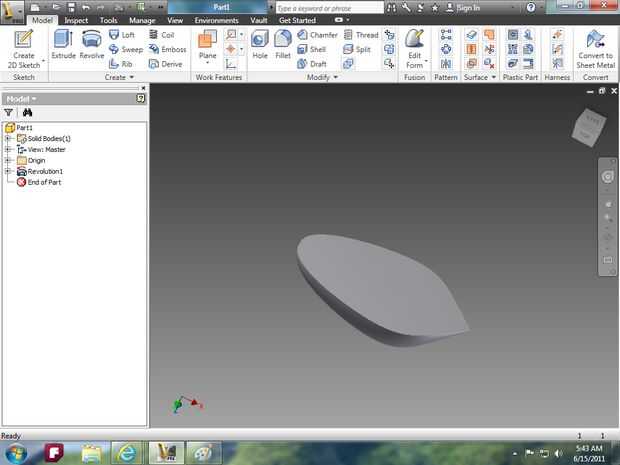Expand the Revolution1 feature node
This screenshot has width=620, height=465.
(x=8, y=171)
